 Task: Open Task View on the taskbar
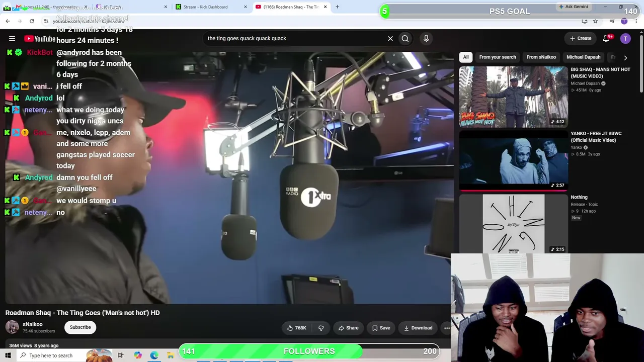[121, 355]
